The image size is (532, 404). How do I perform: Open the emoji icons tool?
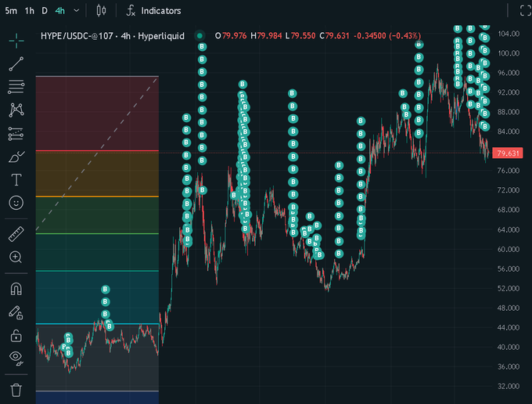[16, 203]
